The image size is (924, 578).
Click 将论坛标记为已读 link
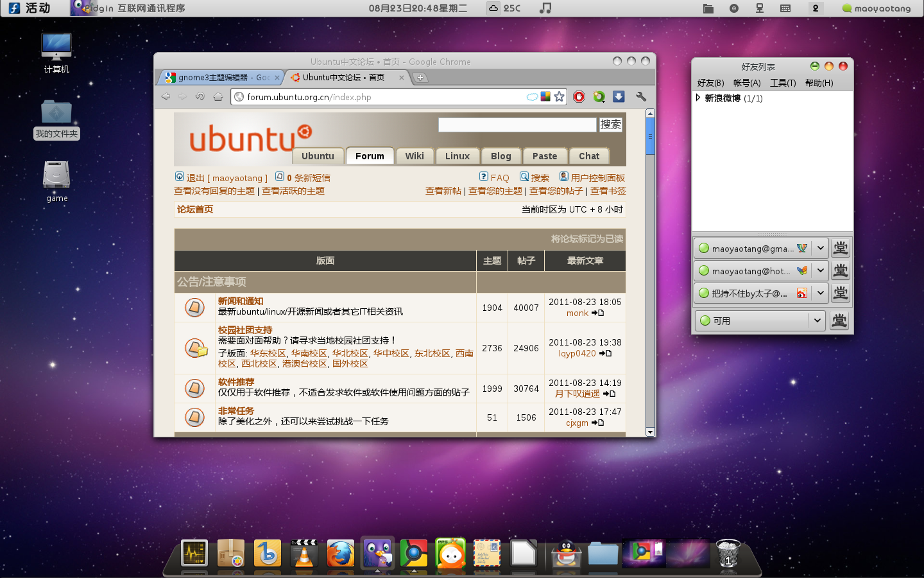pos(587,239)
